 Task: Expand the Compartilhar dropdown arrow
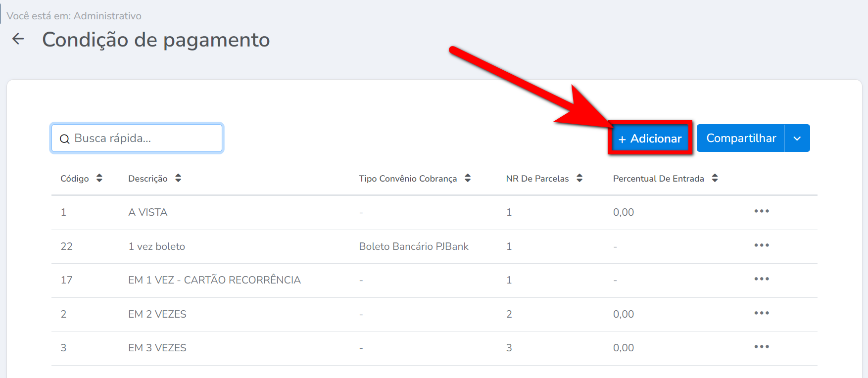tap(797, 139)
